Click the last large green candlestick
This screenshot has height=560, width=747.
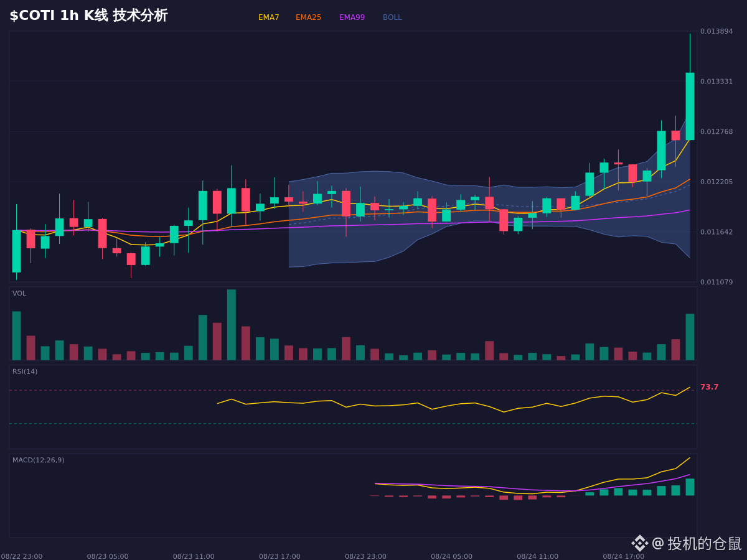pyautogui.click(x=690, y=106)
